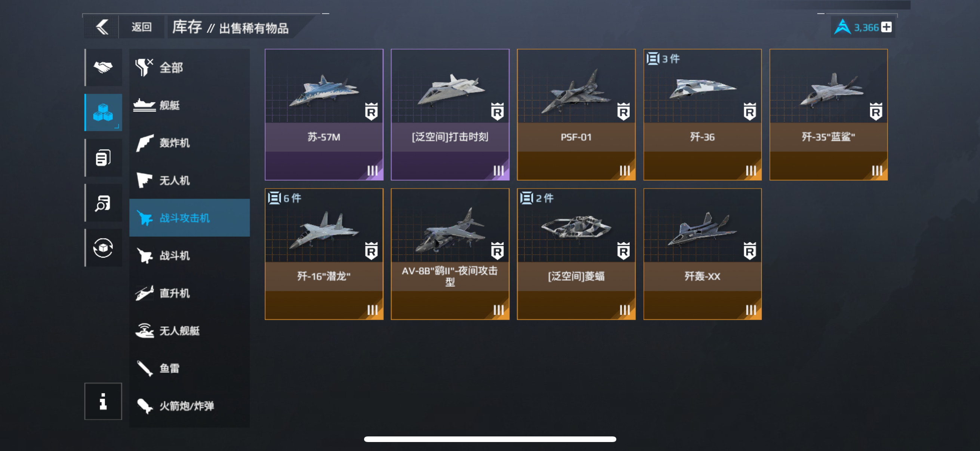Open the document search sidebar icon
Image resolution: width=980 pixels, height=451 pixels.
click(x=103, y=203)
